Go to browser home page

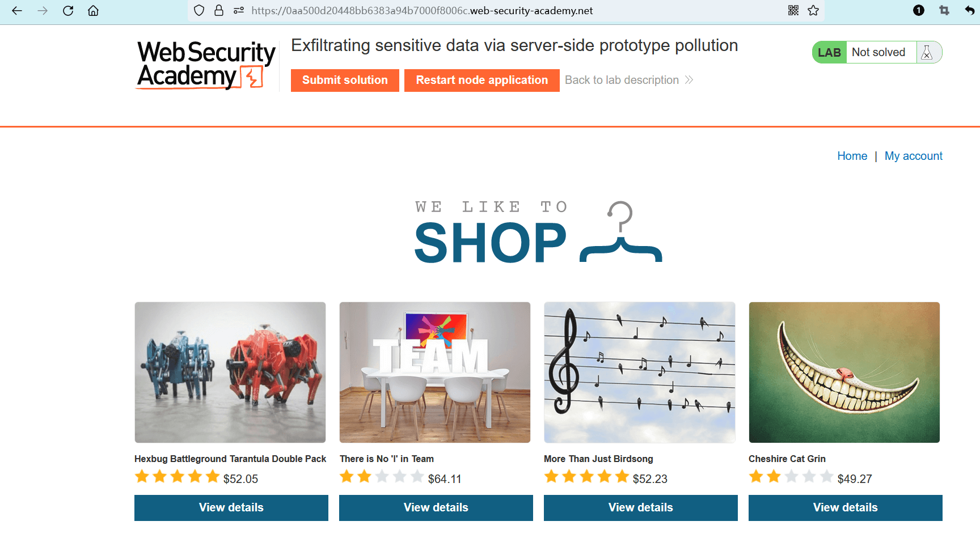[94, 11]
